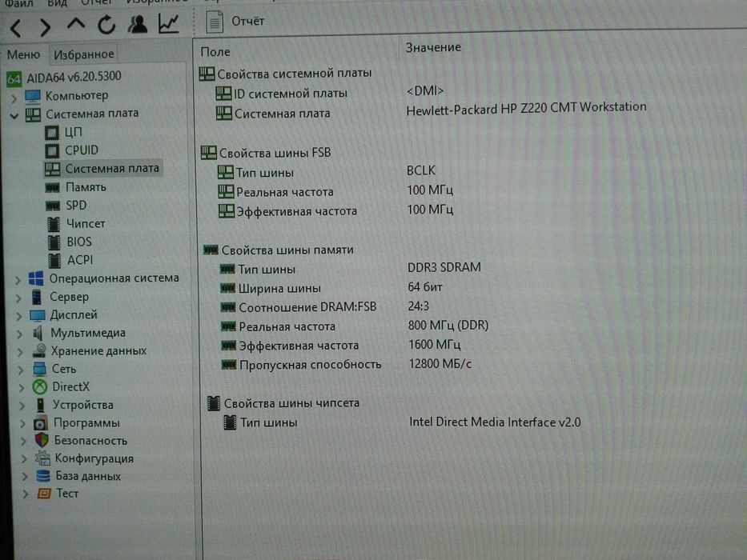
Task: Click the Отчёт report button
Action: (x=235, y=22)
